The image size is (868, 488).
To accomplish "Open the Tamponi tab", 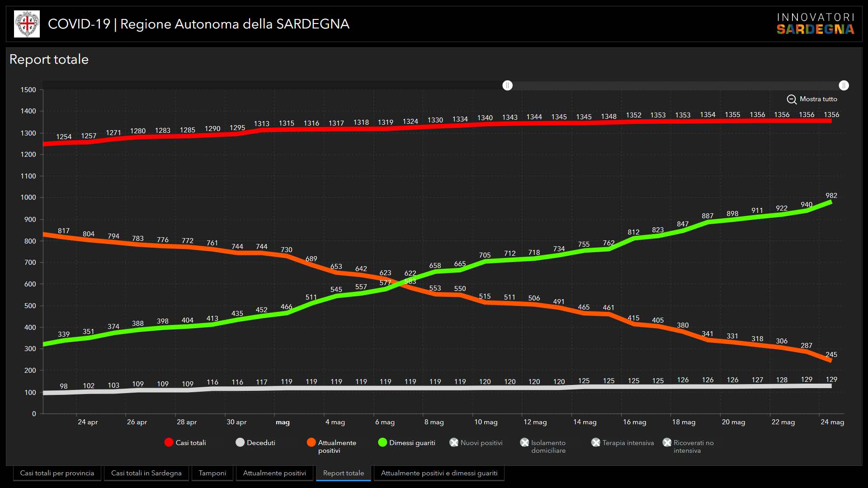I will (212, 473).
